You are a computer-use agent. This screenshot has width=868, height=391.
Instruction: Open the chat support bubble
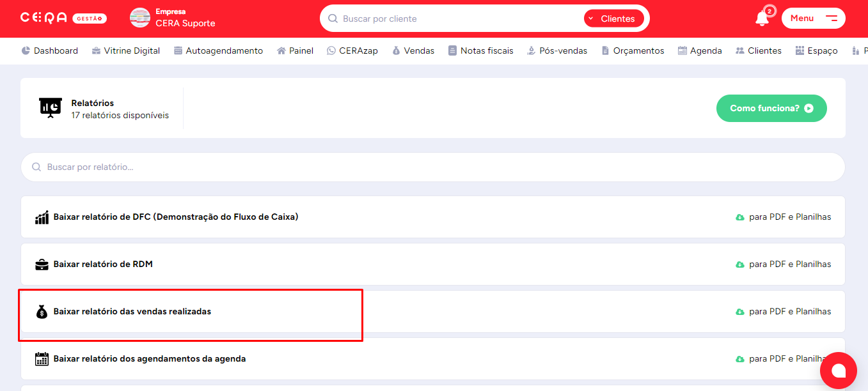click(x=838, y=371)
